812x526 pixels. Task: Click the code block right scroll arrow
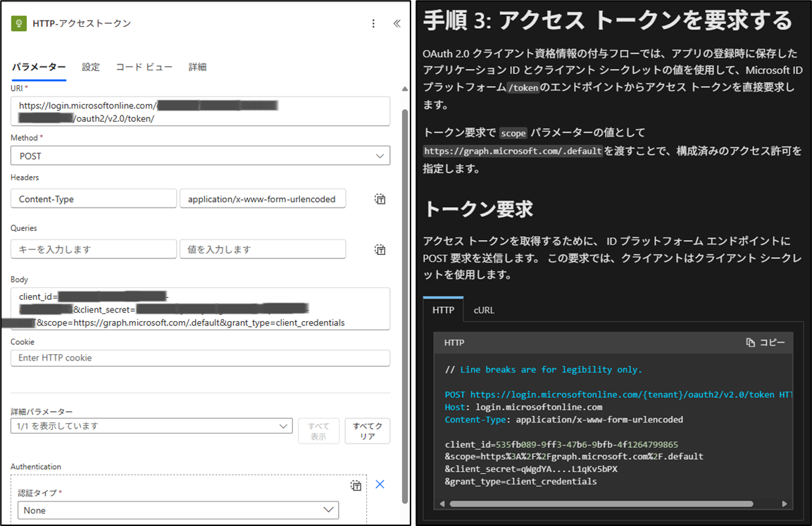[x=785, y=503]
